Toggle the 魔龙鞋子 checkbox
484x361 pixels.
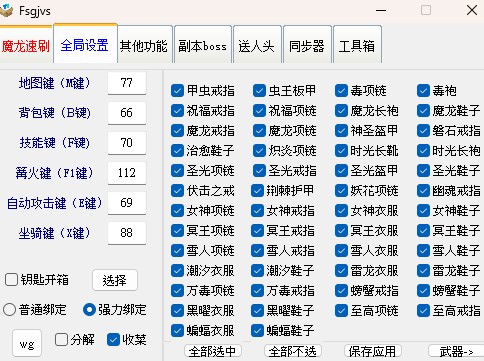(423, 111)
